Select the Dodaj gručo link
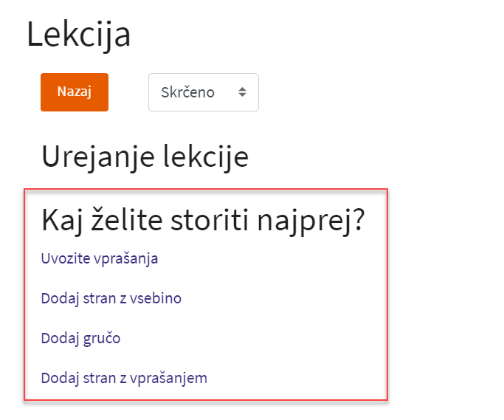Screen dimensions: 504x420 tap(80, 338)
